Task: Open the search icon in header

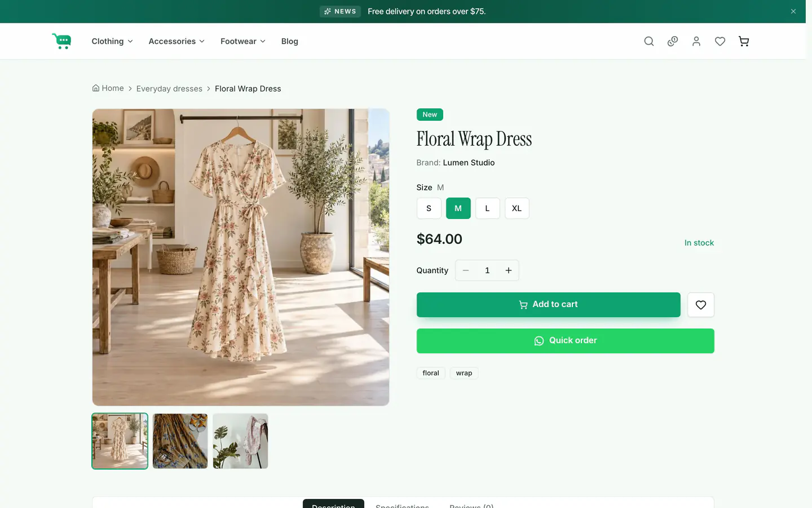Action: [x=649, y=41]
